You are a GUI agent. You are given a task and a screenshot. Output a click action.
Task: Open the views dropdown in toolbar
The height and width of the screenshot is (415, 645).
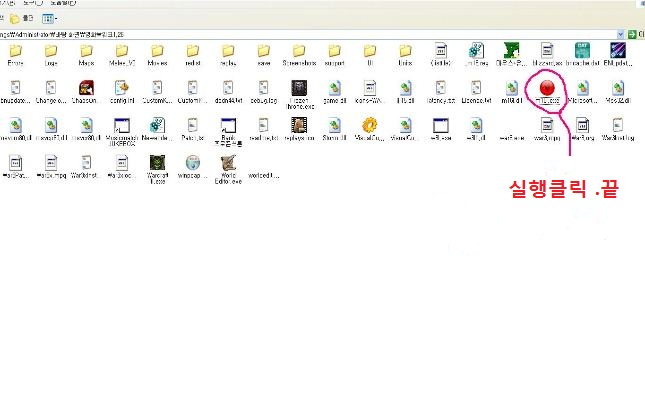pos(50,18)
